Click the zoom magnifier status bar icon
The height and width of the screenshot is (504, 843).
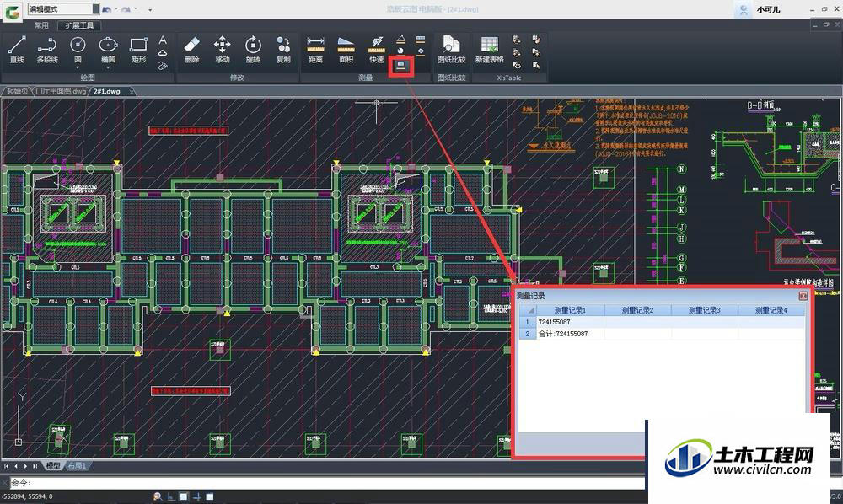pos(158,496)
